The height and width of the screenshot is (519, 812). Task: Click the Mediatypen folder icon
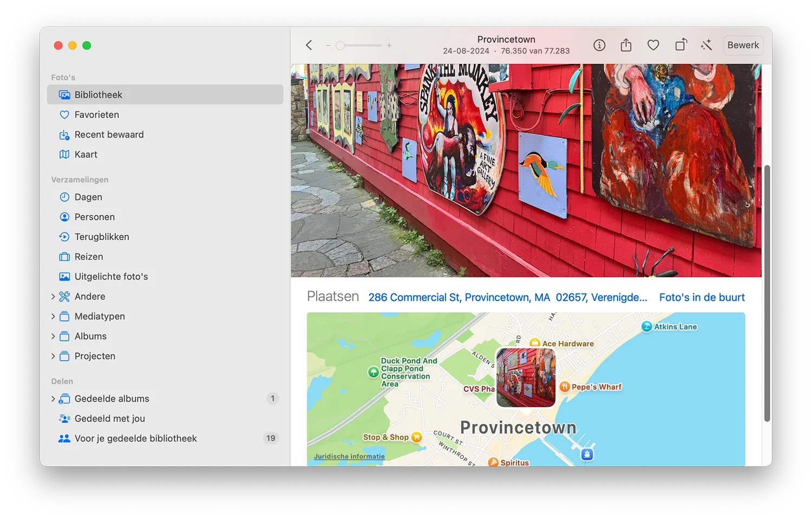pyautogui.click(x=64, y=317)
